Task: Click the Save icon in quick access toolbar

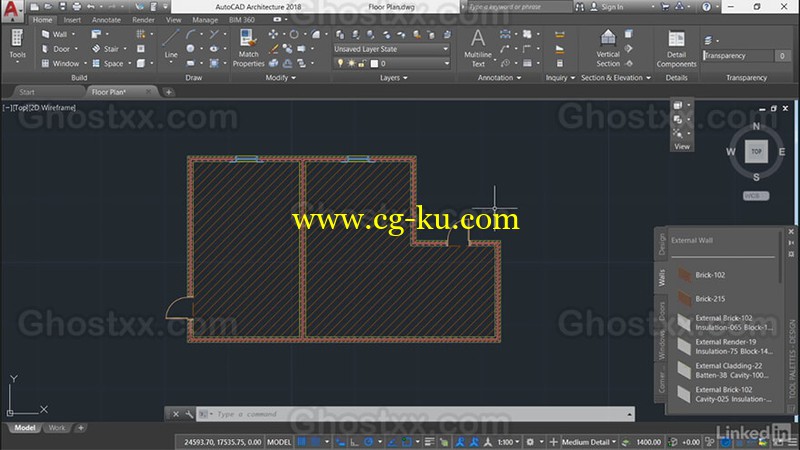Action: (62, 7)
